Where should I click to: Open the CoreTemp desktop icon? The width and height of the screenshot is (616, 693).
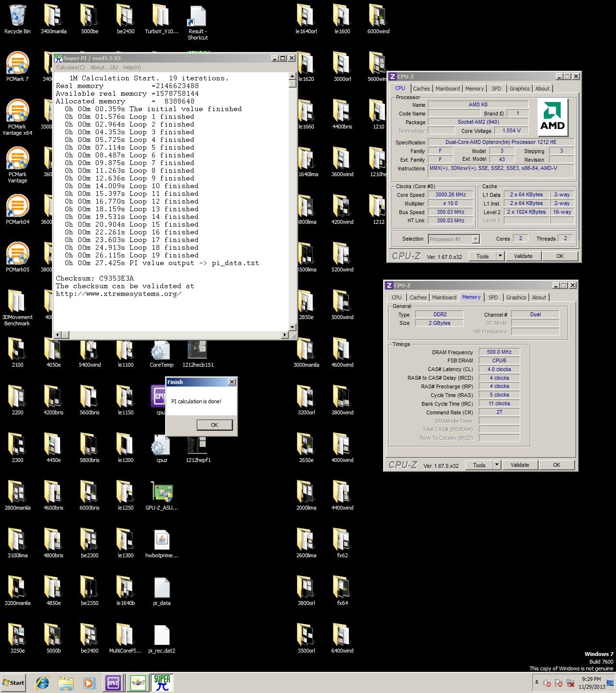(162, 353)
